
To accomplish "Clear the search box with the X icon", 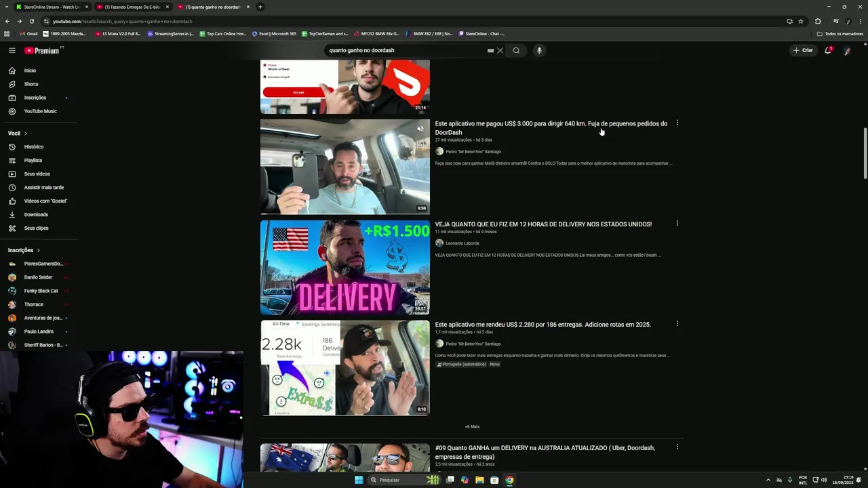I will tap(500, 50).
